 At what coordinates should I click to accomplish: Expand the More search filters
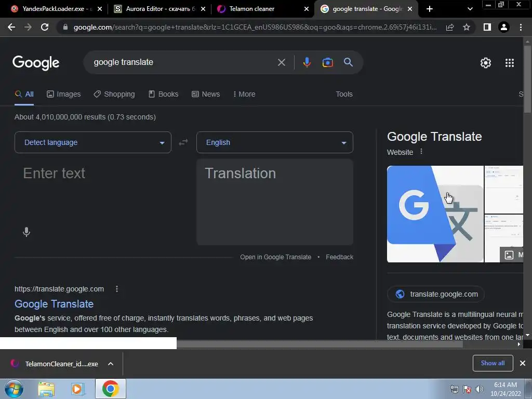[244, 94]
